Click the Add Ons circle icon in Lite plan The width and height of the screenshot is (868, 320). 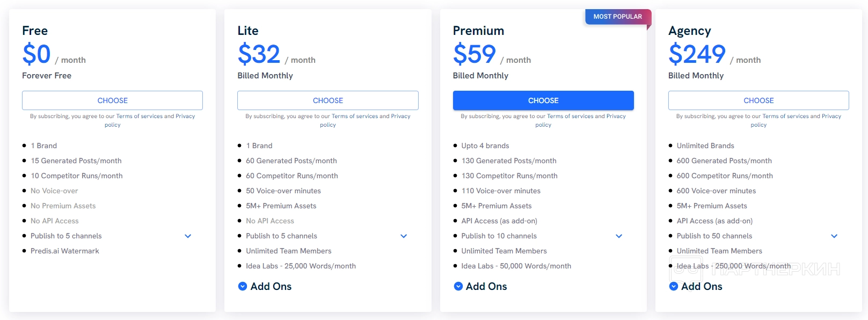[243, 287]
